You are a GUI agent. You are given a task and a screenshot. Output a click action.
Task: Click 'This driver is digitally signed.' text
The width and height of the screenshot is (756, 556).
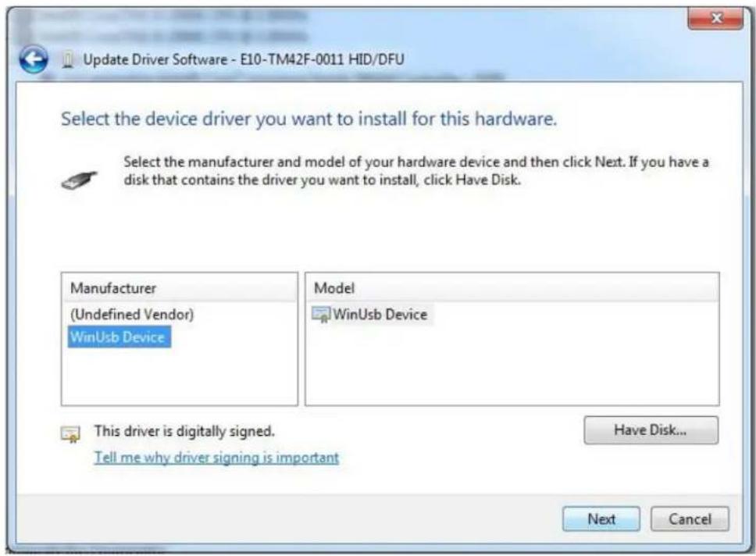coord(184,430)
